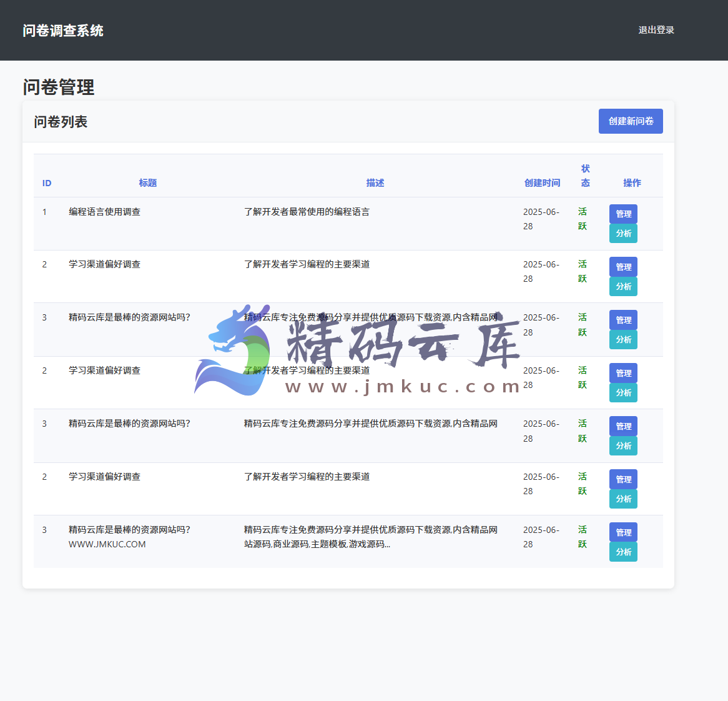The height and width of the screenshot is (701, 728).
Task: Click the 活跃 status in the WWW.JMKUC.COM row
Action: (583, 537)
